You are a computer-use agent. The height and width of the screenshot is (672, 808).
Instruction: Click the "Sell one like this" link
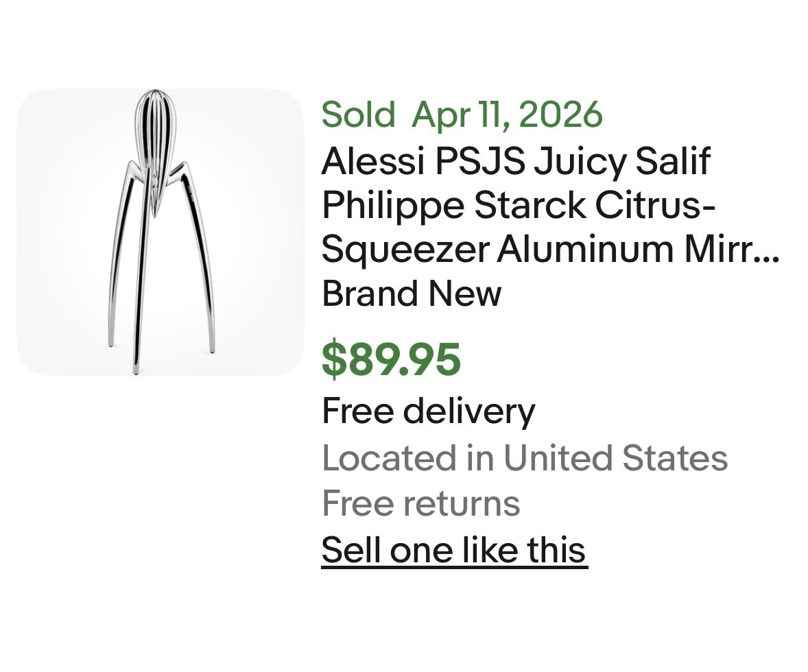click(454, 550)
